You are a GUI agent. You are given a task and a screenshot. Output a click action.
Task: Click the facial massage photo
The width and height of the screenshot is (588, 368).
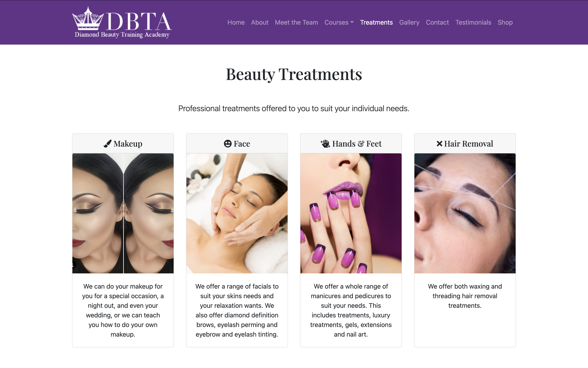coord(237,213)
